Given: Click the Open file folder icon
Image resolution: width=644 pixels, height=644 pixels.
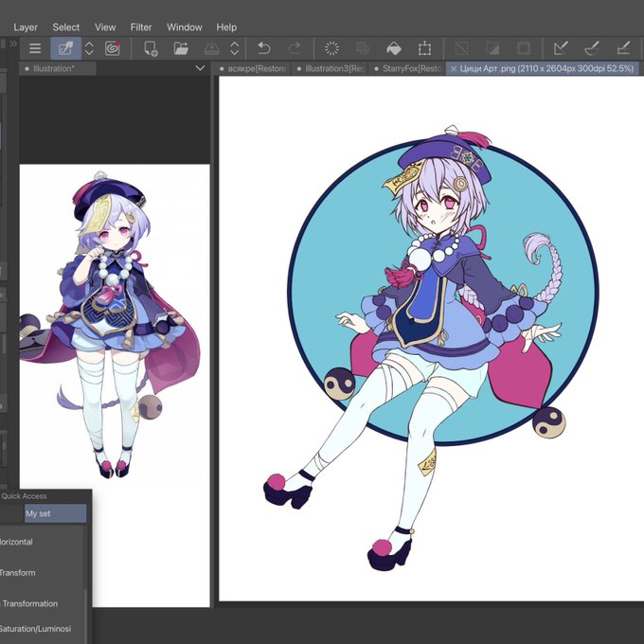Looking at the screenshot, I should tap(181, 48).
